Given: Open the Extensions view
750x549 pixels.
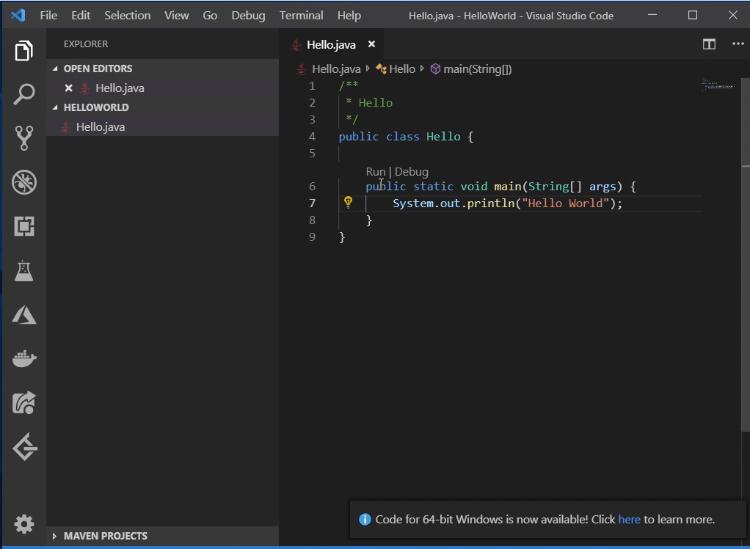Looking at the screenshot, I should tap(24, 226).
